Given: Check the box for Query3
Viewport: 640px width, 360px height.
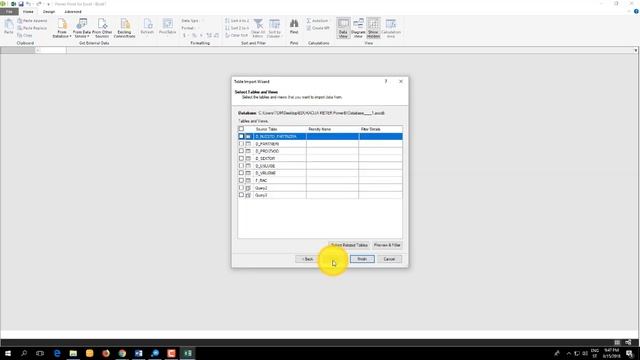Looking at the screenshot, I should [241, 195].
